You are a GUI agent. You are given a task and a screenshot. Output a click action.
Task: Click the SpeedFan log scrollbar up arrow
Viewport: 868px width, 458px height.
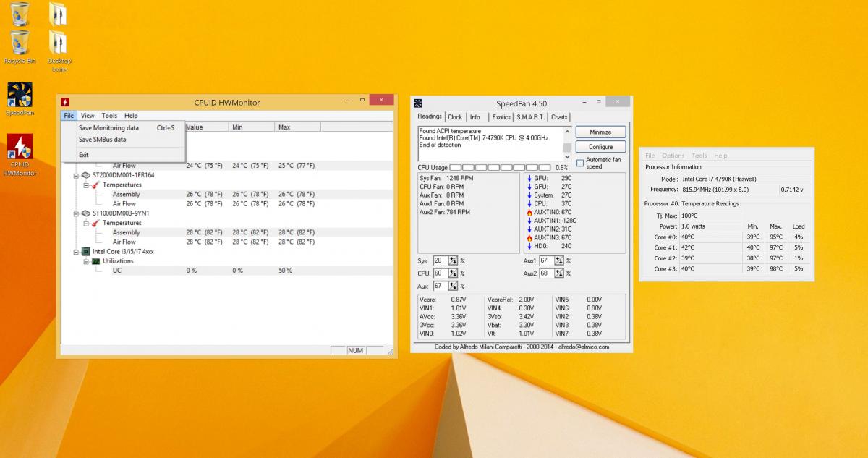tap(568, 131)
